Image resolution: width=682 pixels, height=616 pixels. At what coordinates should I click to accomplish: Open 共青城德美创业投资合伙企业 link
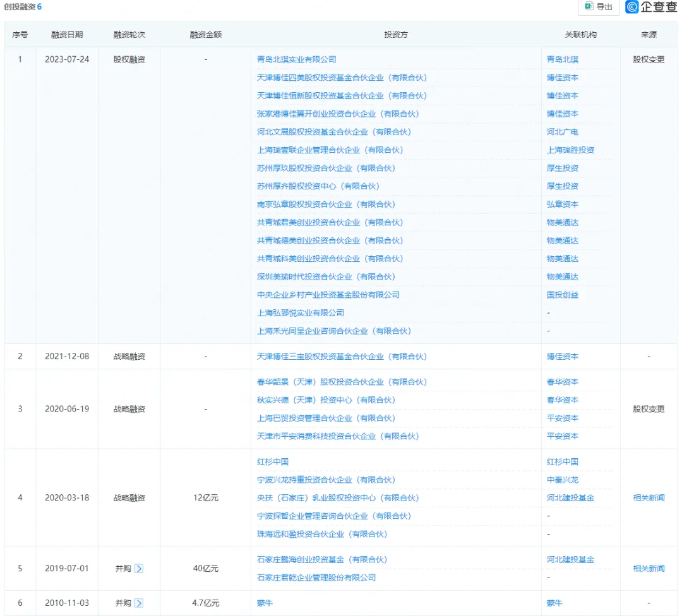[330, 241]
